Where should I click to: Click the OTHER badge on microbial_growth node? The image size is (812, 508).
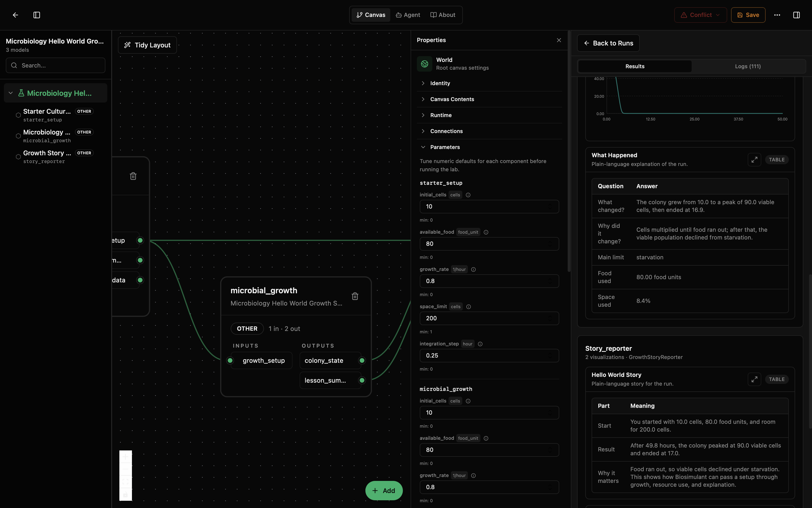[247, 329]
